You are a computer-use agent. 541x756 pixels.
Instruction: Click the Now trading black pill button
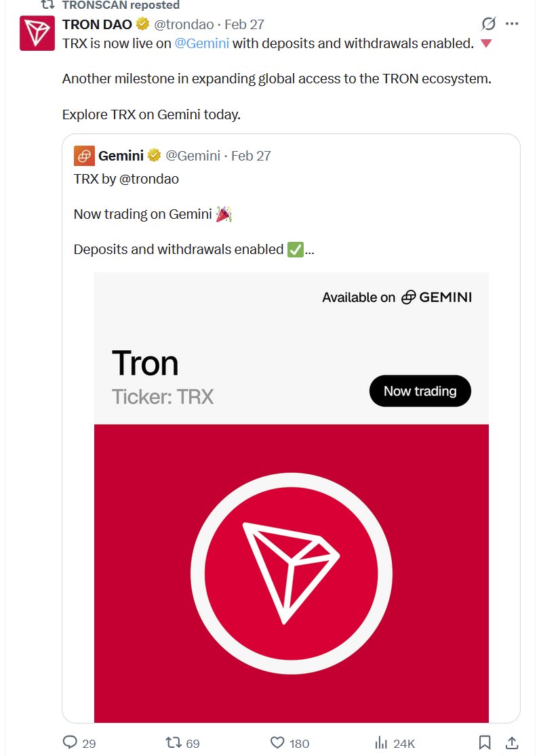[420, 391]
